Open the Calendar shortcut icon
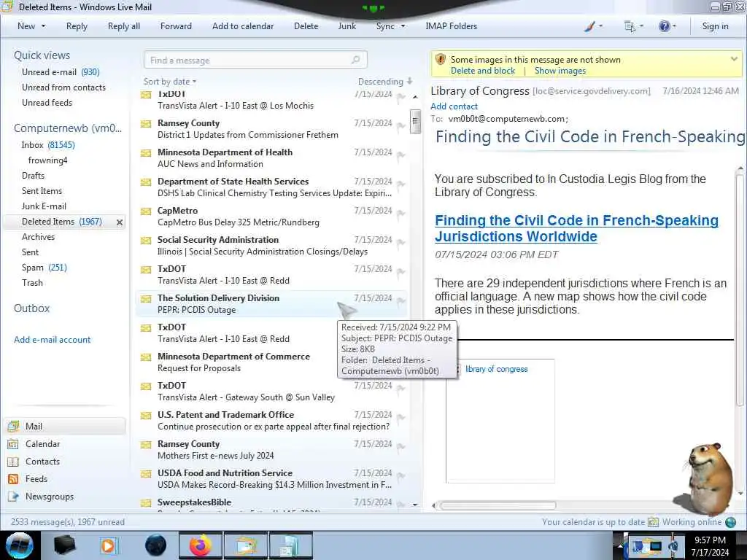747x560 pixels. click(13, 444)
